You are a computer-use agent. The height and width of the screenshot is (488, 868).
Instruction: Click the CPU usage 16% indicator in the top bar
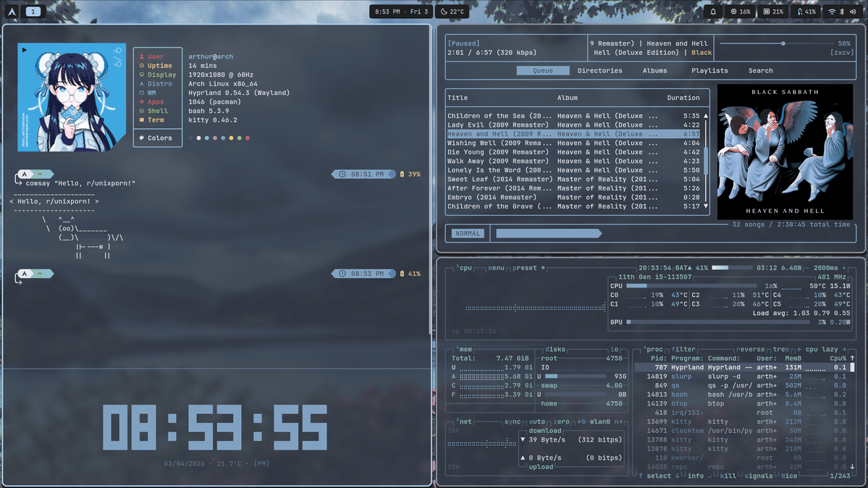click(x=740, y=11)
